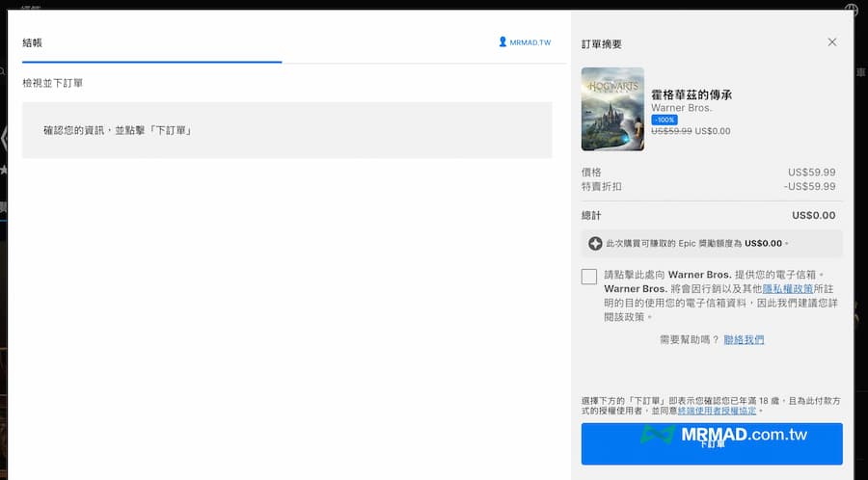The image size is (868, 480).
Task: Click the 價格 US$59.99 price value
Action: tap(812, 172)
